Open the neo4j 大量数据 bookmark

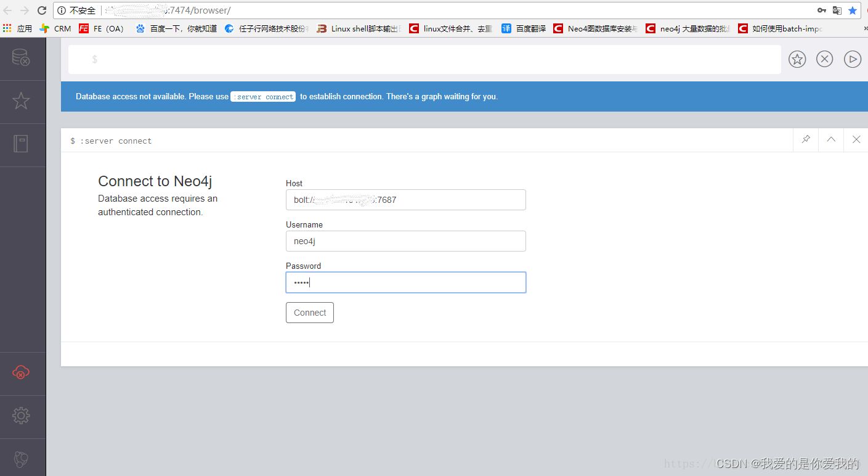(x=688, y=28)
